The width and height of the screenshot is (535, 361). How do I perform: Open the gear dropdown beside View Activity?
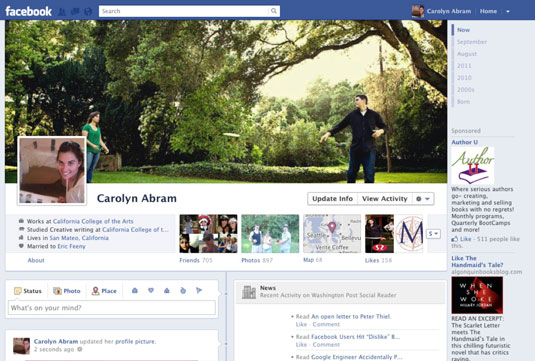click(x=423, y=199)
